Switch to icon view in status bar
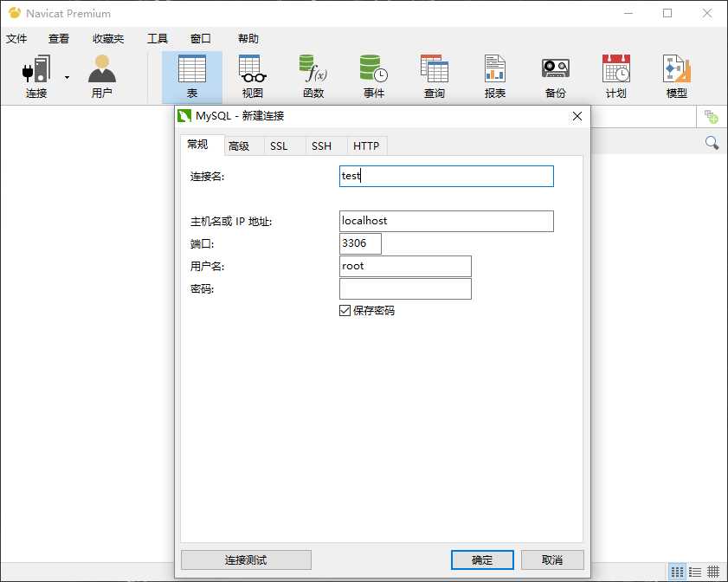Screen dimensions: 728x582 (x=678, y=572)
